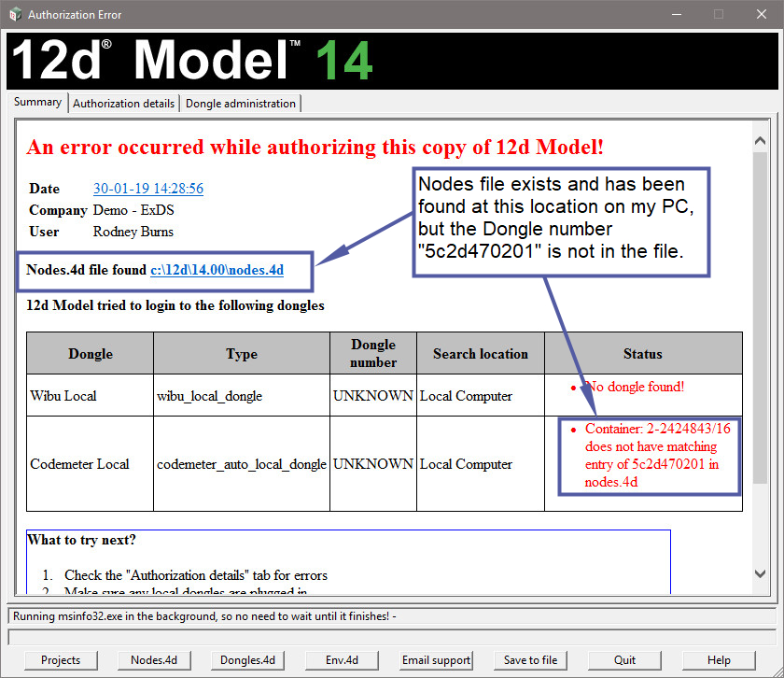The image size is (784, 678).
Task: Click the 'No dongle found!' status text
Action: tap(635, 387)
